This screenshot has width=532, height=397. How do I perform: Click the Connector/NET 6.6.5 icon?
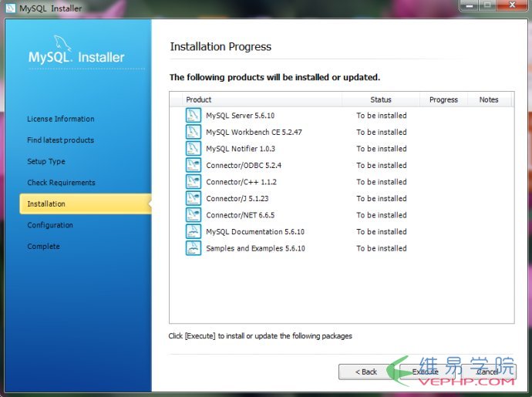point(194,215)
